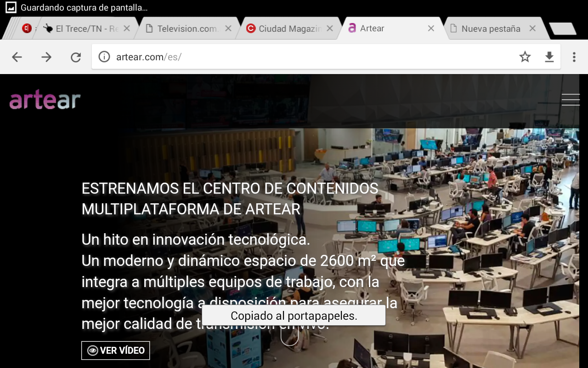Switch to the Nueva pestaña tab
The width and height of the screenshot is (588, 368).
[492, 29]
